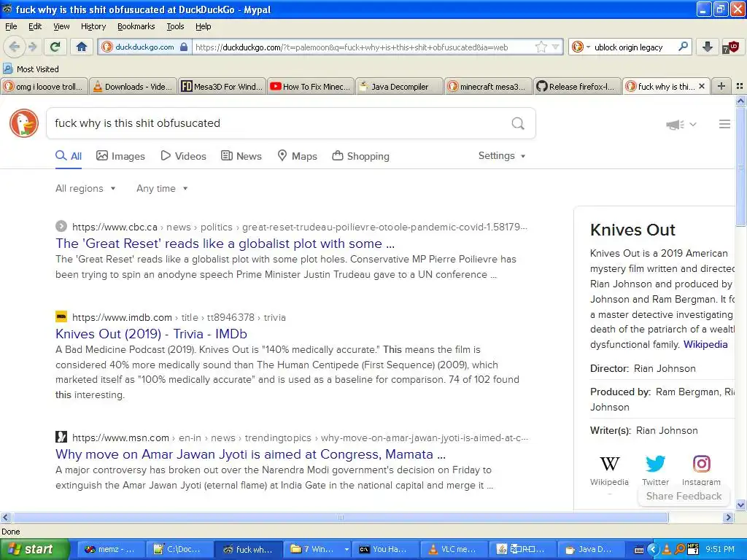
Task: Switch to the 'How To Fix Minec...' YouTube tab
Action: pyautogui.click(x=311, y=86)
